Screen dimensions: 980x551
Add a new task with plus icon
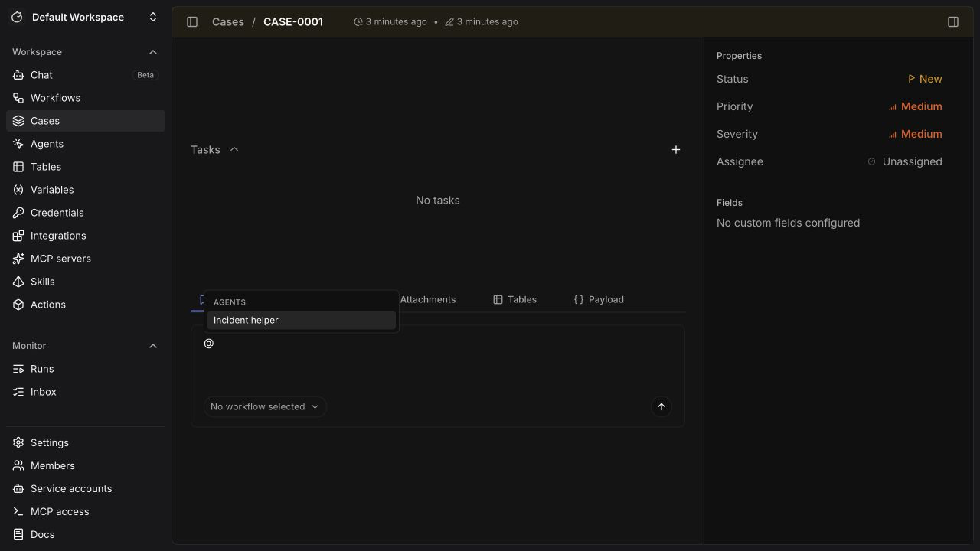tap(676, 150)
